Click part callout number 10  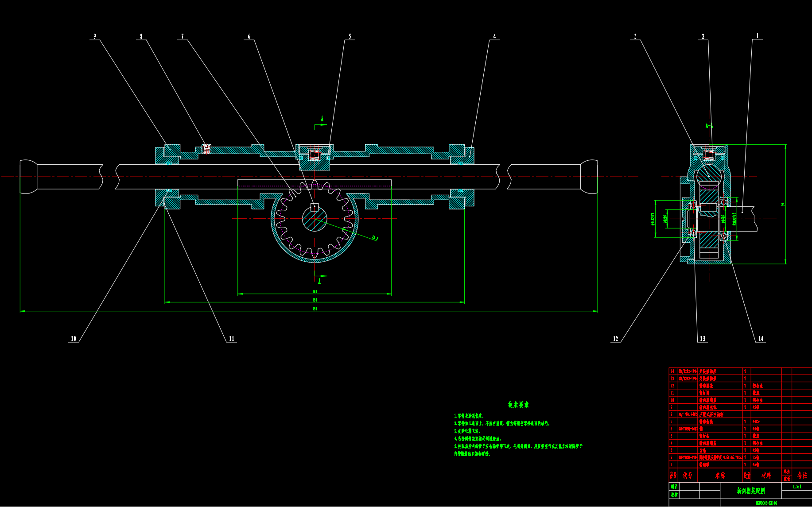coord(74,339)
